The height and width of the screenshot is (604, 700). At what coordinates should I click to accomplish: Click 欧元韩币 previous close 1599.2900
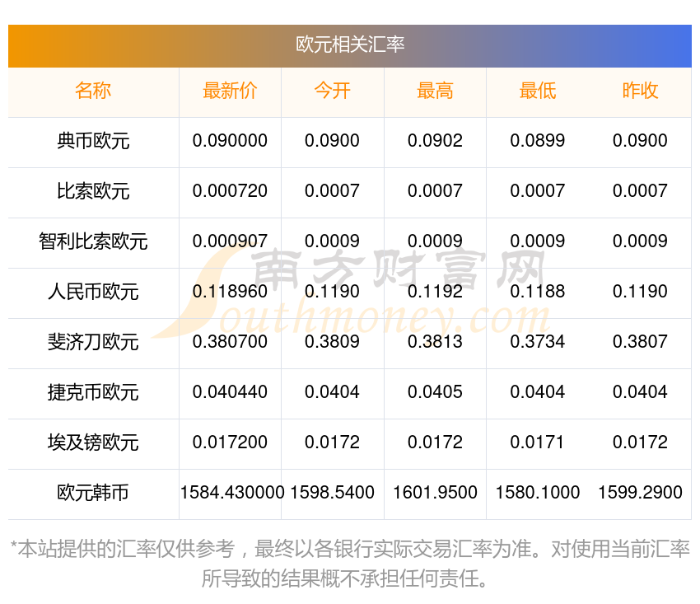(x=640, y=492)
